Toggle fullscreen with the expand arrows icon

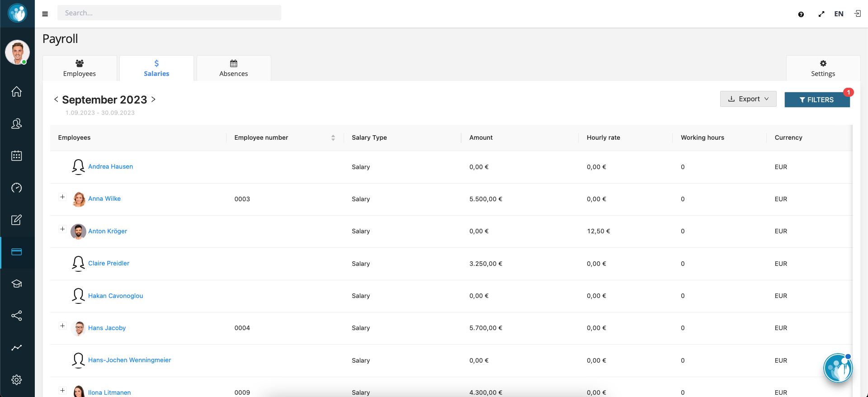coord(821,14)
